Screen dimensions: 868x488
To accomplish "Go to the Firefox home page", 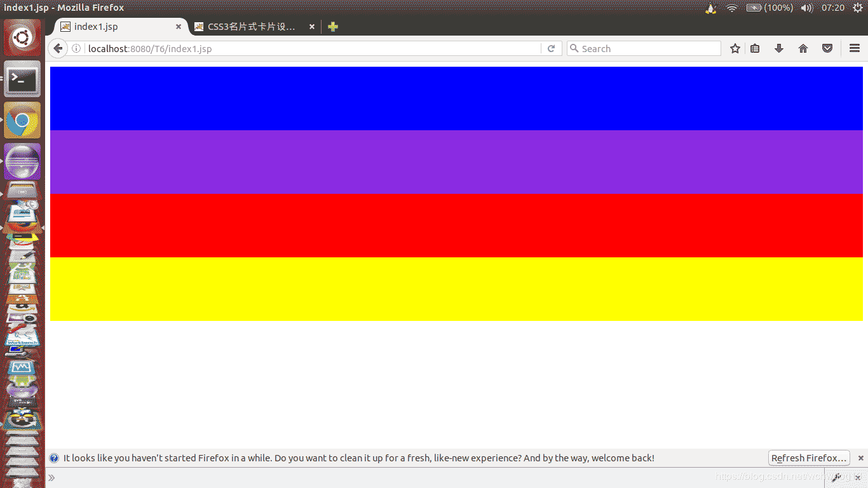I will [803, 49].
